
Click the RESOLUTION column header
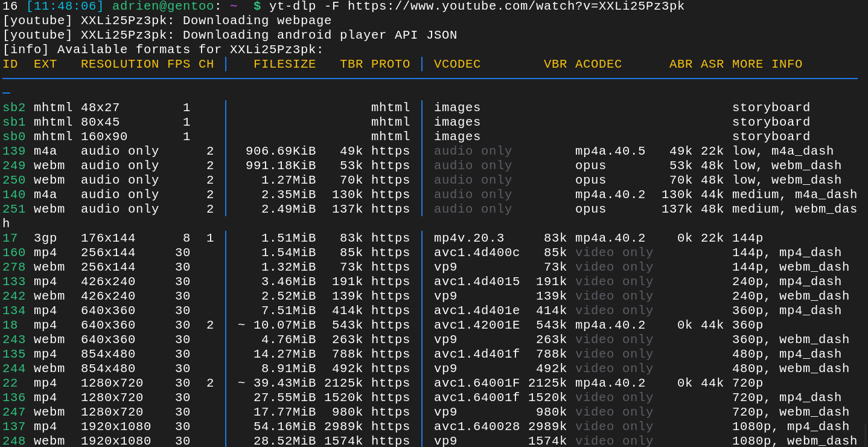pos(120,64)
